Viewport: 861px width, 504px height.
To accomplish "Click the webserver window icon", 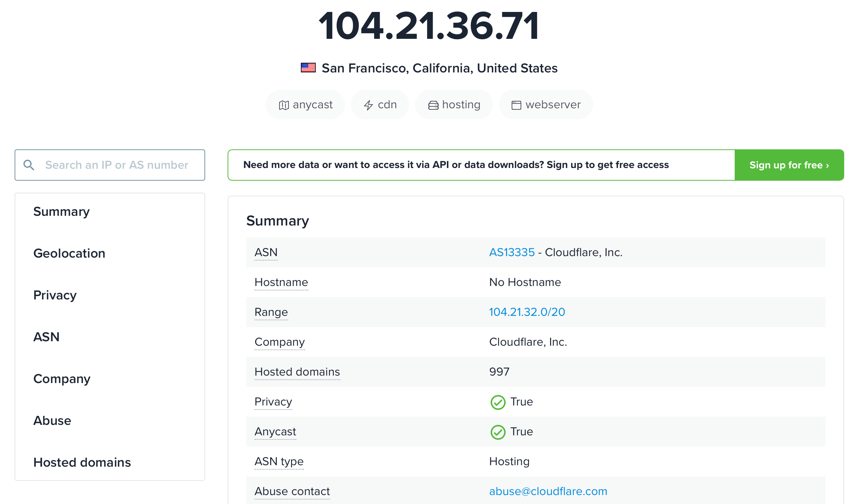I will pyautogui.click(x=516, y=105).
